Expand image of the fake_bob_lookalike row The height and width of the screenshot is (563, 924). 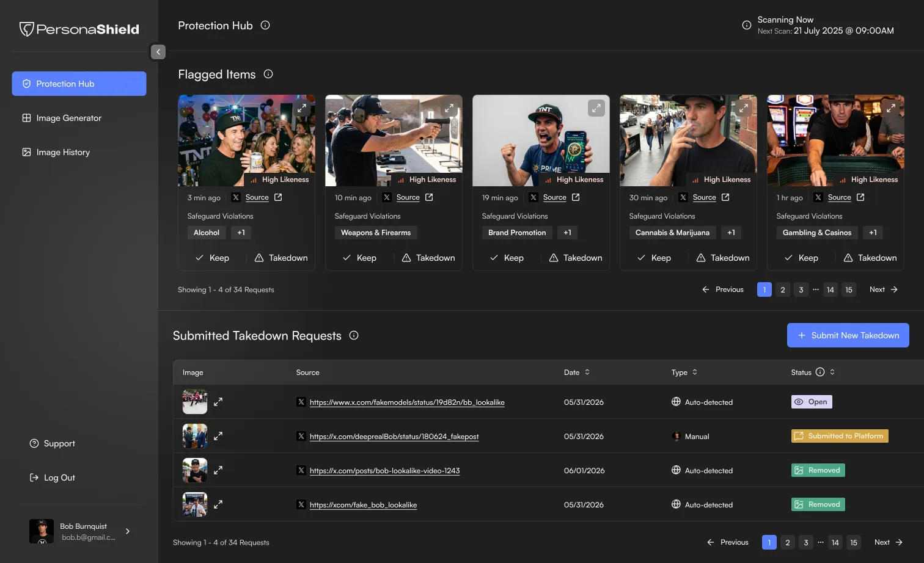[x=218, y=504]
